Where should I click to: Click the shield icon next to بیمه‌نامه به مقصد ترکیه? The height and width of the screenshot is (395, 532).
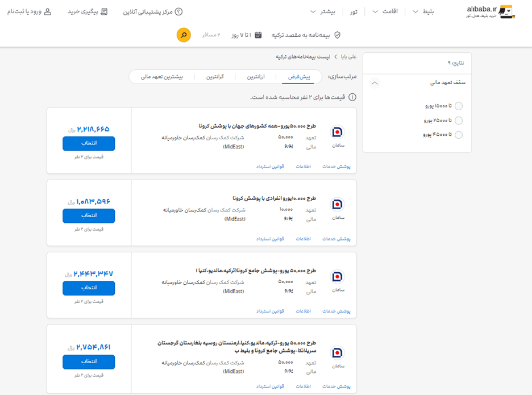[337, 35]
